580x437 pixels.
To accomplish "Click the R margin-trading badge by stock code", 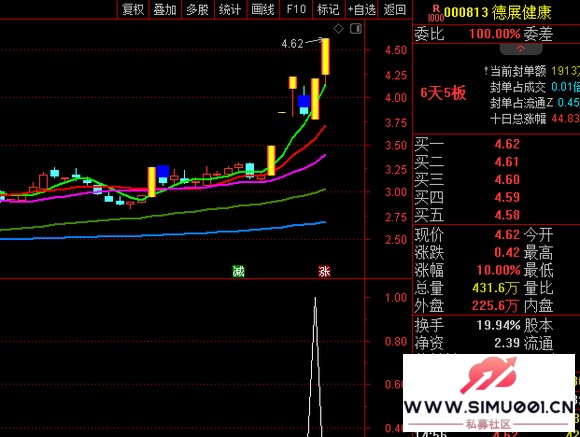I will 436,13.
